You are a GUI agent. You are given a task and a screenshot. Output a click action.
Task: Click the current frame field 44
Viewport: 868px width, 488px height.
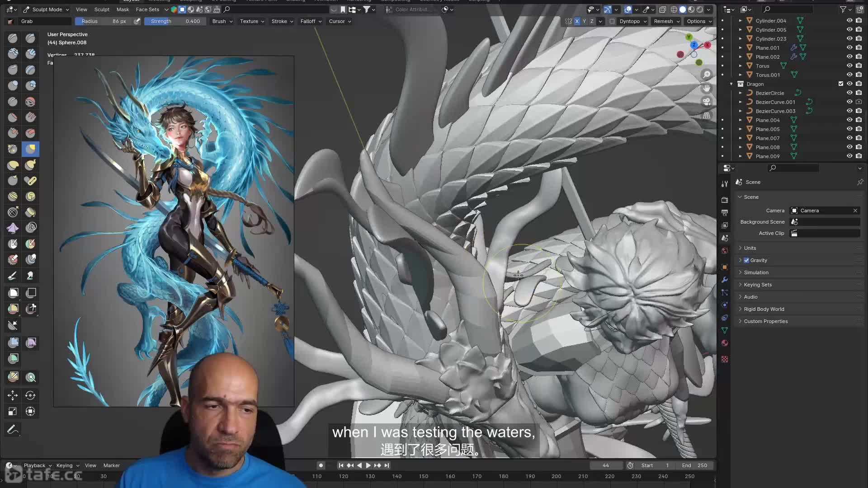pyautogui.click(x=606, y=465)
